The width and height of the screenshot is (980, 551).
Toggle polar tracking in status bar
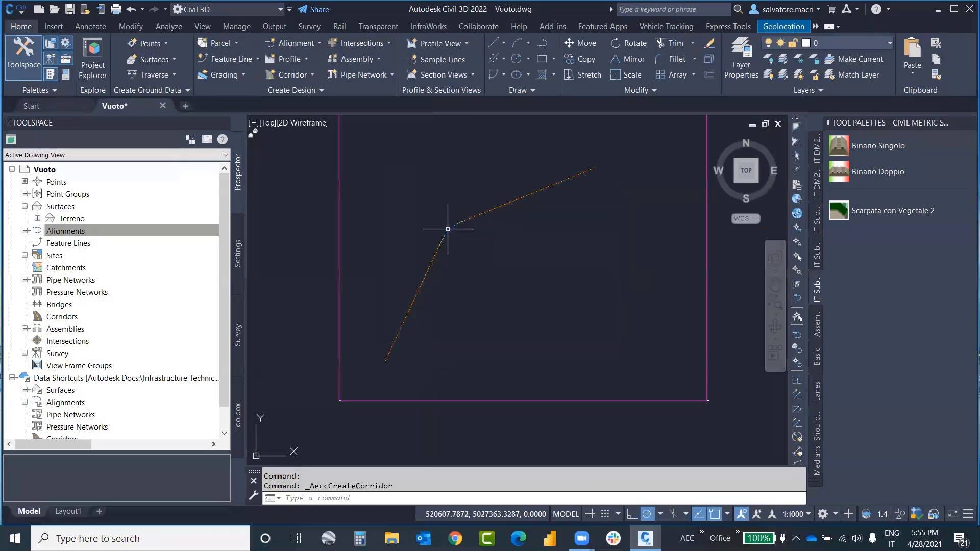[x=647, y=514]
